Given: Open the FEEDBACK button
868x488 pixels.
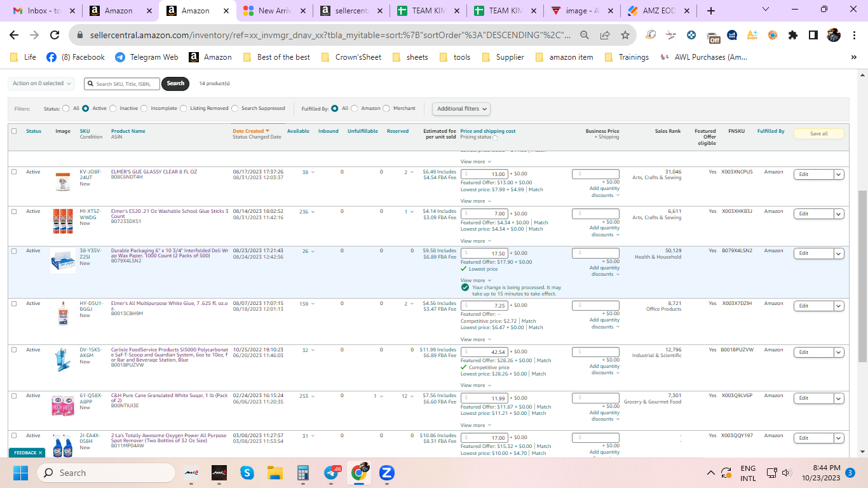Looking at the screenshot, I should [27, 452].
